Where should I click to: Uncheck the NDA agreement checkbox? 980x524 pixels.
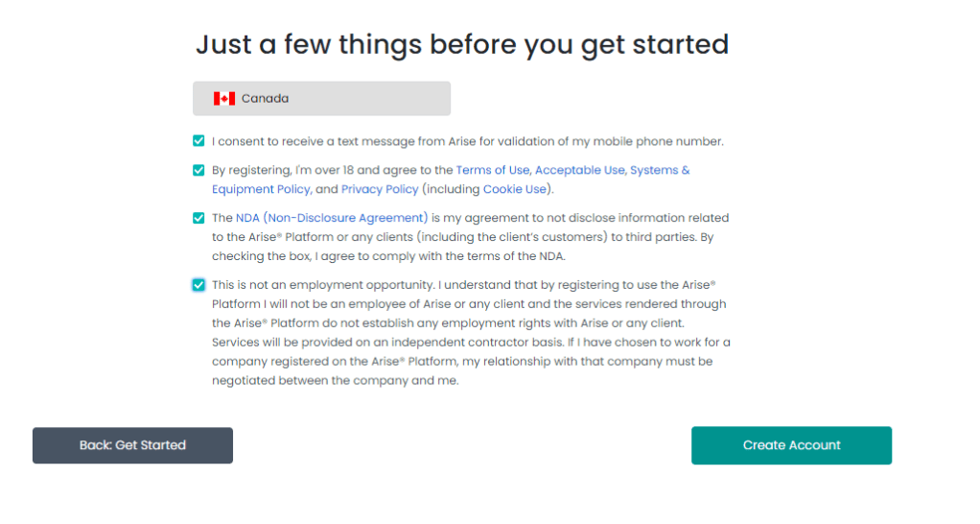(198, 218)
